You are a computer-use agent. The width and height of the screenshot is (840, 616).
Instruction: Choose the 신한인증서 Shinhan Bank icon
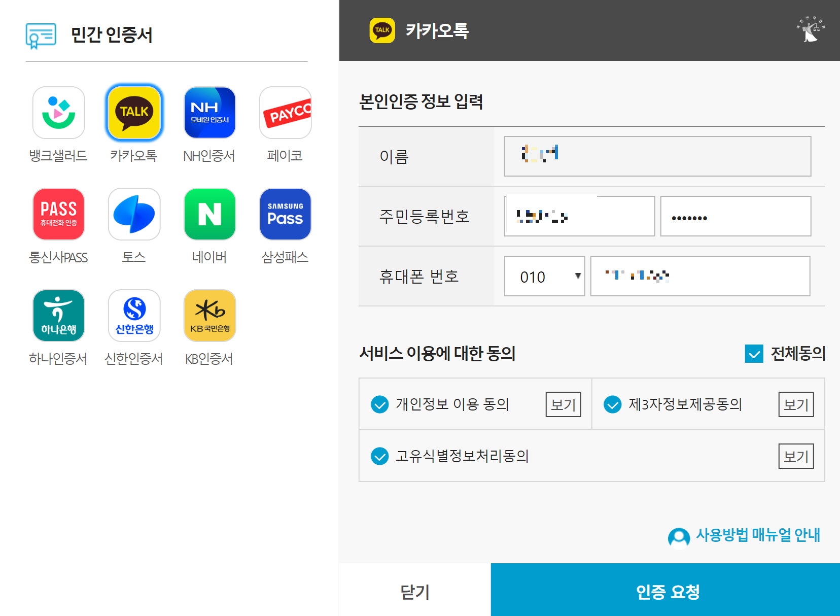134,316
